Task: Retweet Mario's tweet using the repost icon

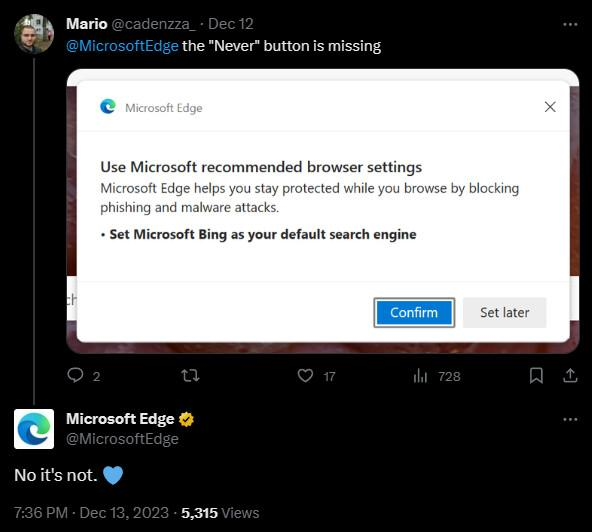Action: pyautogui.click(x=190, y=376)
